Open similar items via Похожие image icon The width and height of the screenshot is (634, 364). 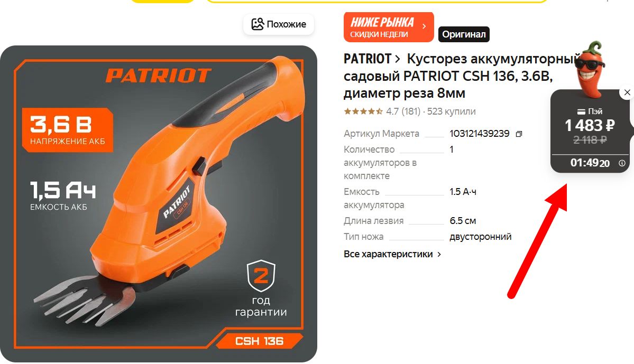click(258, 24)
